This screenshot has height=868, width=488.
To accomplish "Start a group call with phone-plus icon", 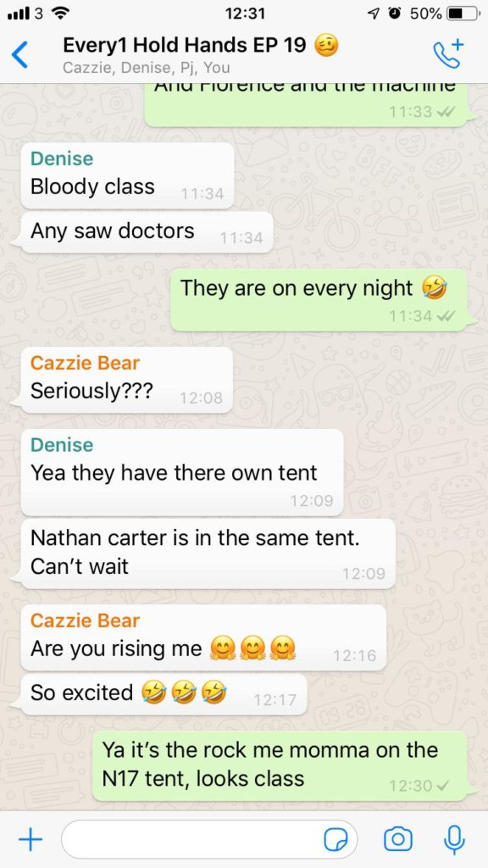I will (448, 53).
